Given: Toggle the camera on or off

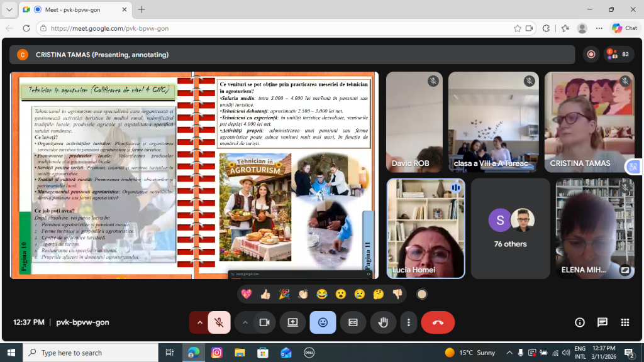Looking at the screenshot, I should (264, 322).
